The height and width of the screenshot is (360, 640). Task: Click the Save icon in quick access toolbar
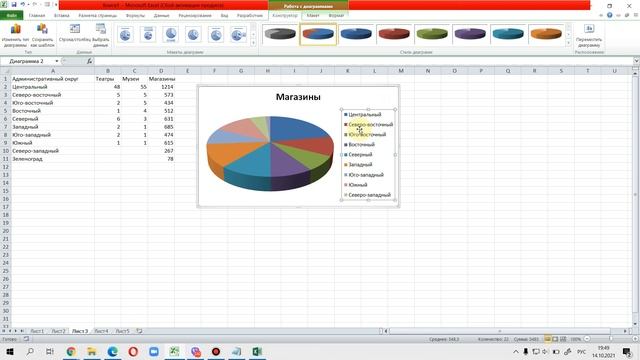click(x=13, y=4)
